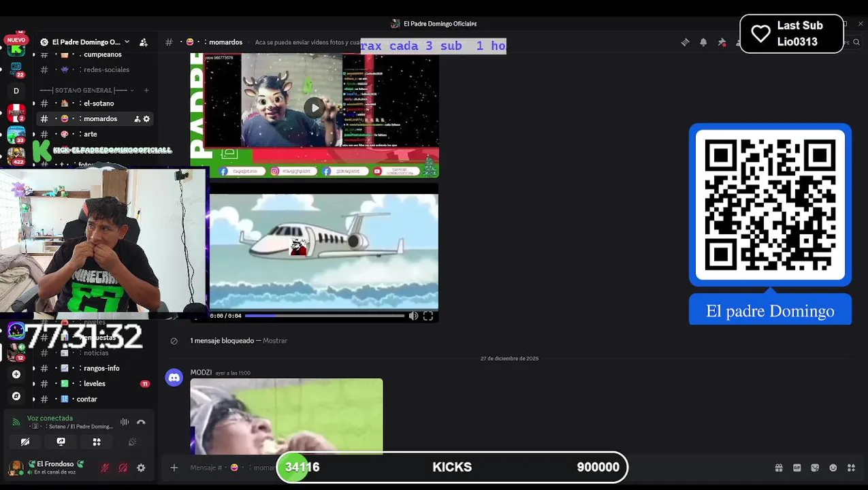The height and width of the screenshot is (490, 868).
Task: Click the 27 de diciembre date divider text
Action: click(509, 359)
